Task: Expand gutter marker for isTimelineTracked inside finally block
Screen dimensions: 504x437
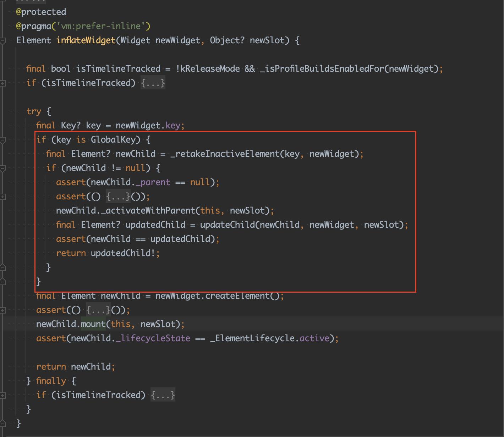Action: (x=2, y=395)
